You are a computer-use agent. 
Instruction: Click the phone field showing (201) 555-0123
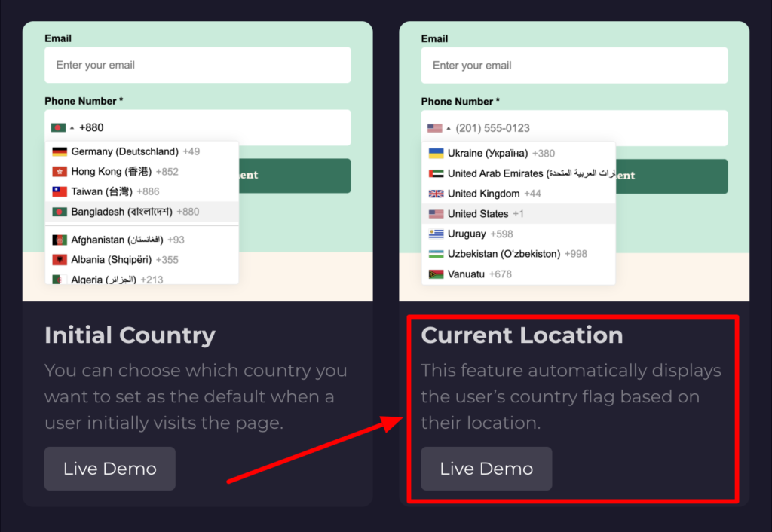[x=588, y=128]
